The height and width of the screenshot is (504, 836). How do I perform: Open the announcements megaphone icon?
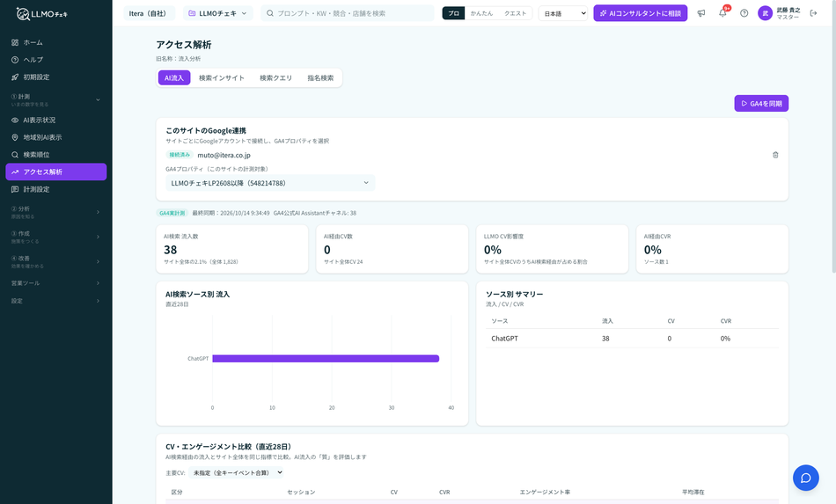(x=701, y=13)
